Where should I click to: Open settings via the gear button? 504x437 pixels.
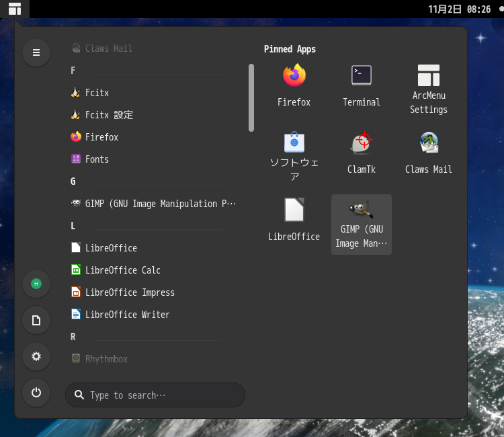(36, 356)
